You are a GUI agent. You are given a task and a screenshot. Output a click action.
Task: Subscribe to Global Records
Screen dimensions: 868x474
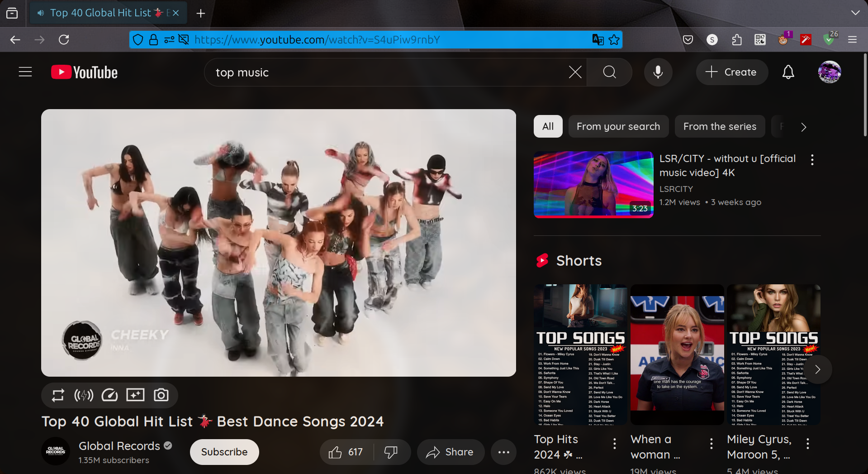pyautogui.click(x=224, y=452)
